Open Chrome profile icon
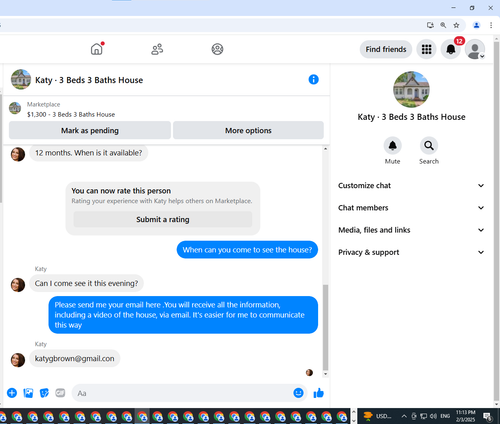Viewport: 500px width, 424px height. 477,25
